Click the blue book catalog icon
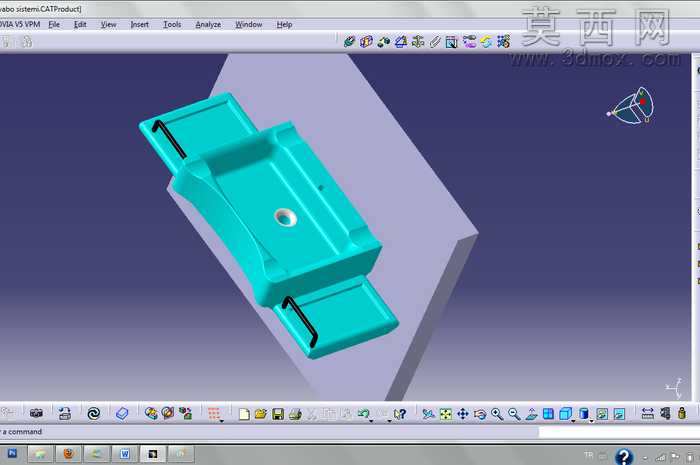This screenshot has height=465, width=700. 122,414
